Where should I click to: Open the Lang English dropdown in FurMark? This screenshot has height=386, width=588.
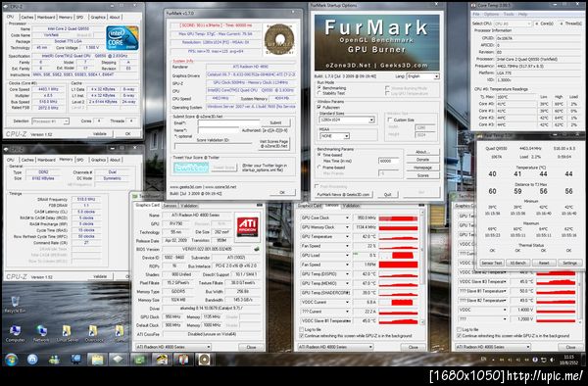tap(422, 76)
